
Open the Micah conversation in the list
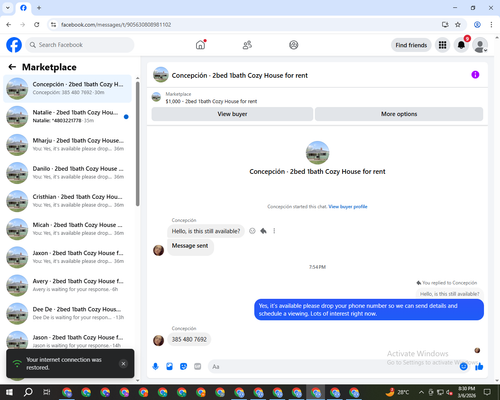[67, 229]
